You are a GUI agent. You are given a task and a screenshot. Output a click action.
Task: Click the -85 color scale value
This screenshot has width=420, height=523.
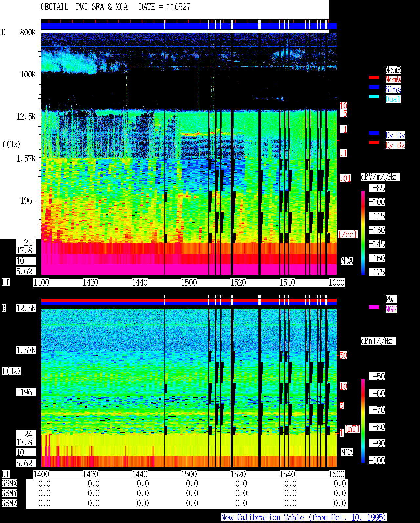(x=377, y=188)
